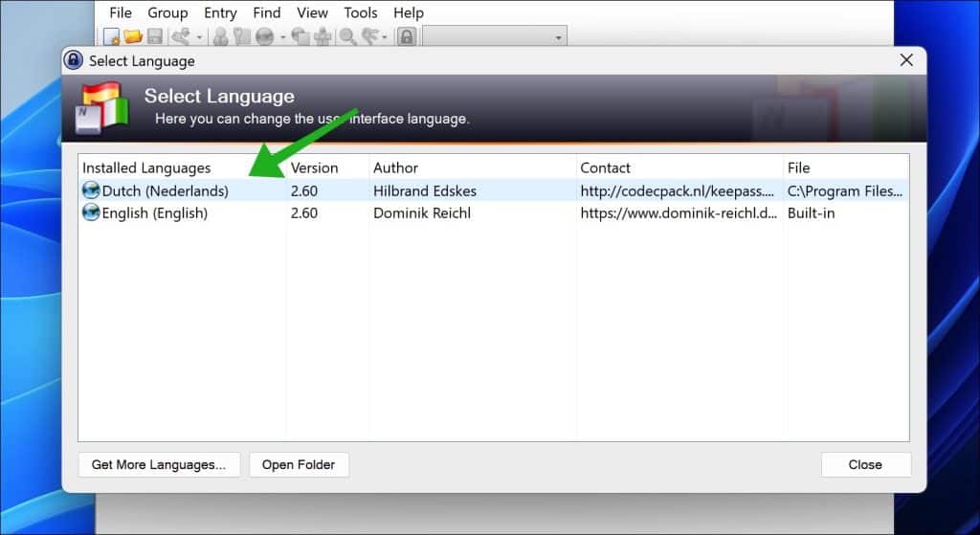Click the Close button in the dialog
The image size is (980, 535).
pyautogui.click(x=865, y=464)
